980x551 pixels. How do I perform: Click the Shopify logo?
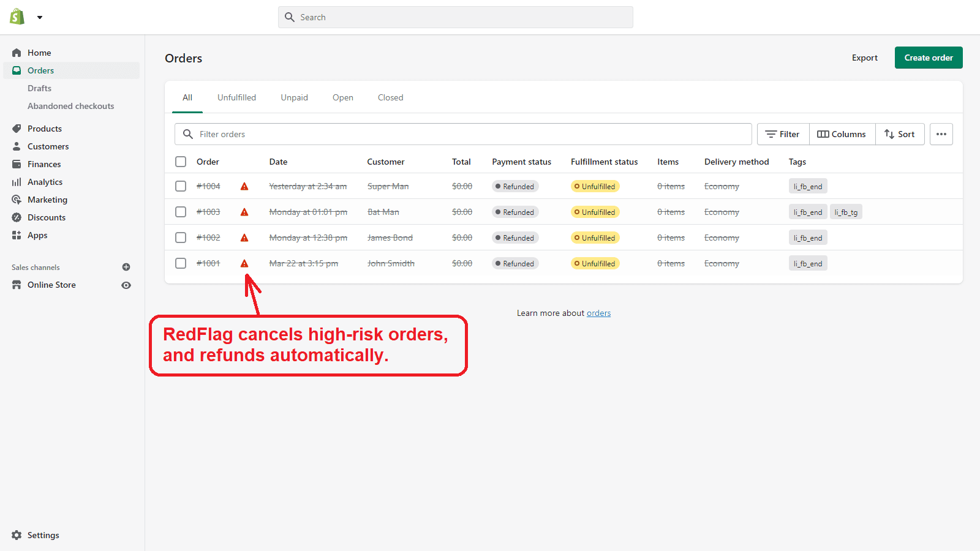pos(17,16)
